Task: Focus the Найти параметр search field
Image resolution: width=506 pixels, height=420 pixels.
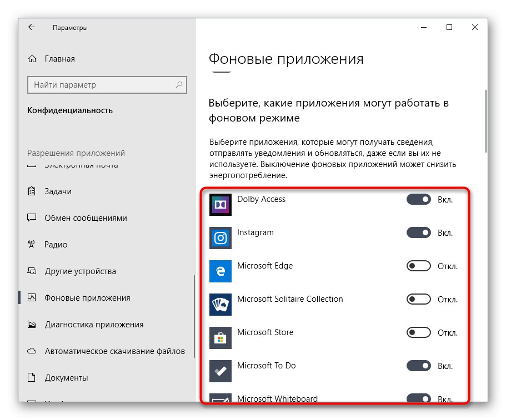Action: [x=107, y=85]
